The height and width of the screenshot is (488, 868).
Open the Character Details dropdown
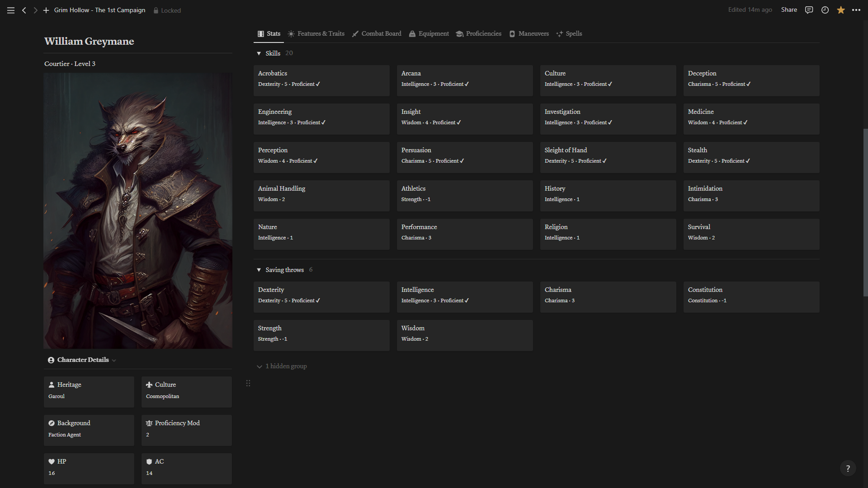coord(83,360)
